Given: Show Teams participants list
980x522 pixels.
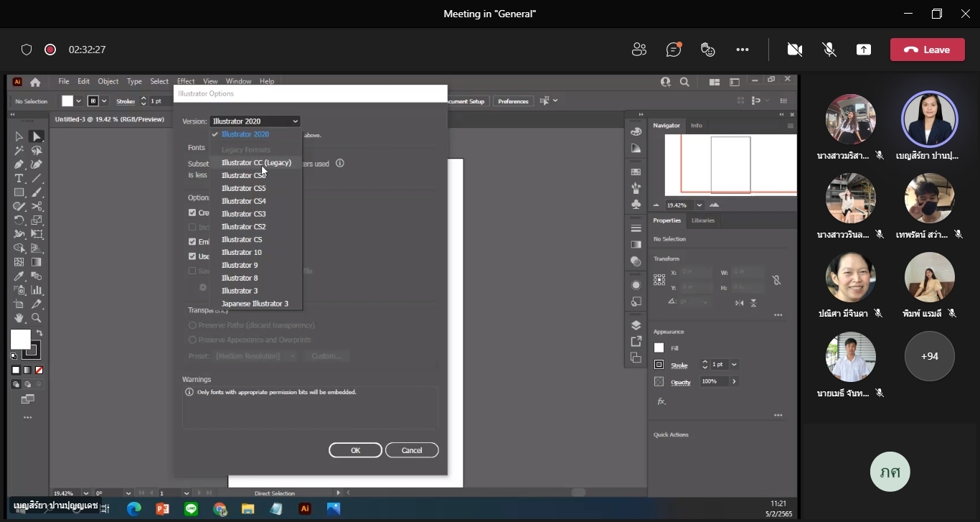Looking at the screenshot, I should tap(639, 50).
